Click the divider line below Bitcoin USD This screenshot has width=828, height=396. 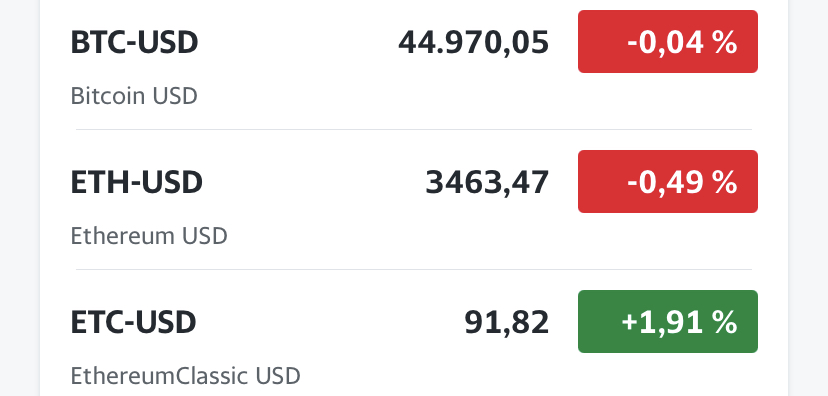tap(413, 129)
